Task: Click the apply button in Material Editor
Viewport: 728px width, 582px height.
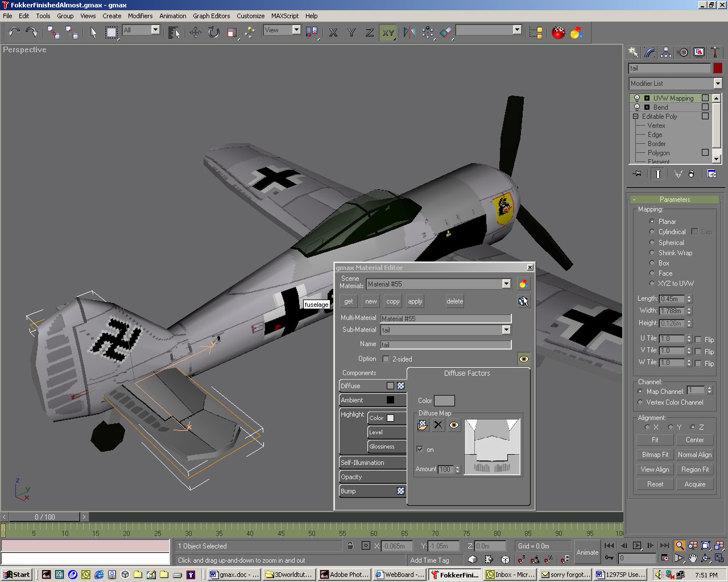Action: [415, 302]
